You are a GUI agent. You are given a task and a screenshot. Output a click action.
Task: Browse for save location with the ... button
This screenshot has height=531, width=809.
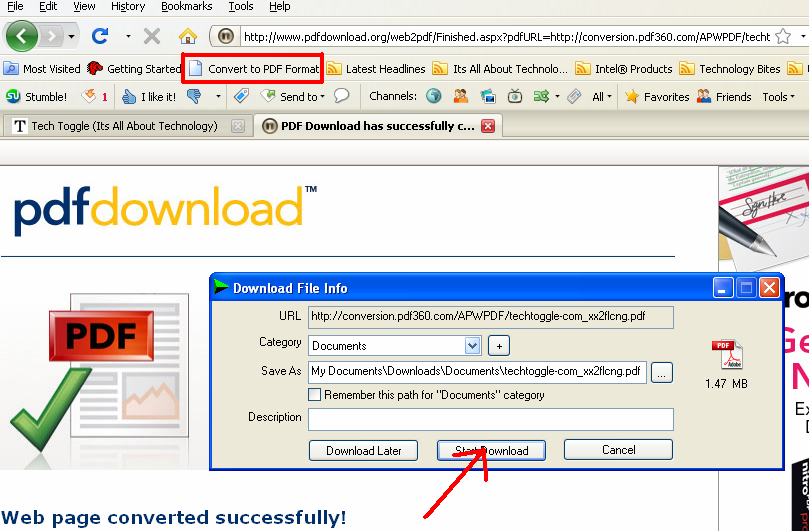tap(662, 373)
